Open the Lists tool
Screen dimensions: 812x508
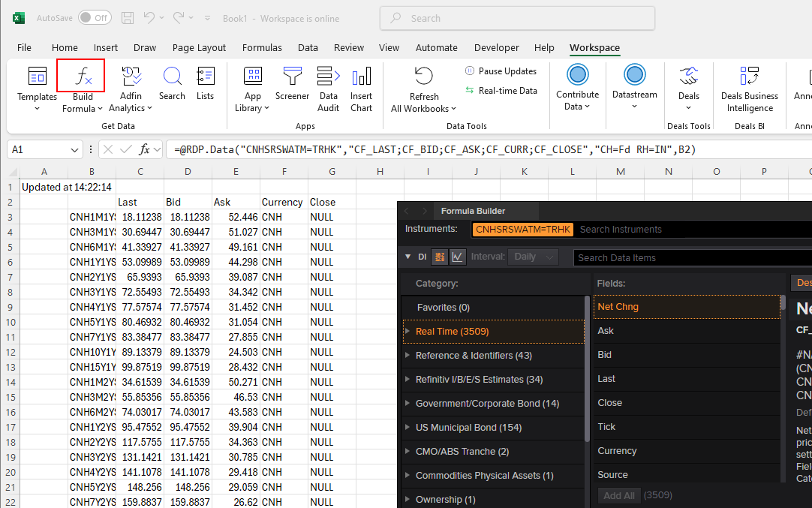[x=205, y=77]
